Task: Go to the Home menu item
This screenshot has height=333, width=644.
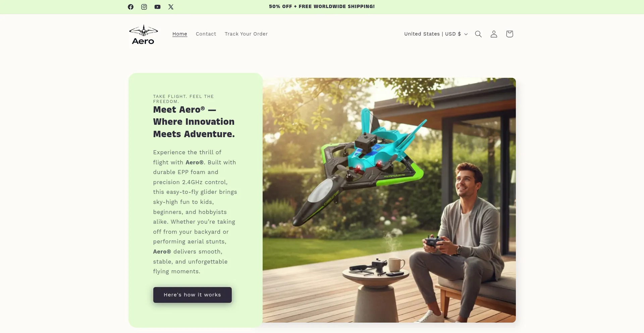Action: (x=180, y=34)
